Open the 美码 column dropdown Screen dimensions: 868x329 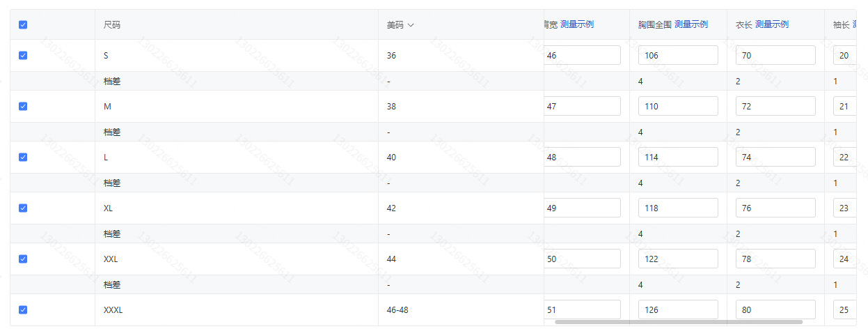coord(411,25)
